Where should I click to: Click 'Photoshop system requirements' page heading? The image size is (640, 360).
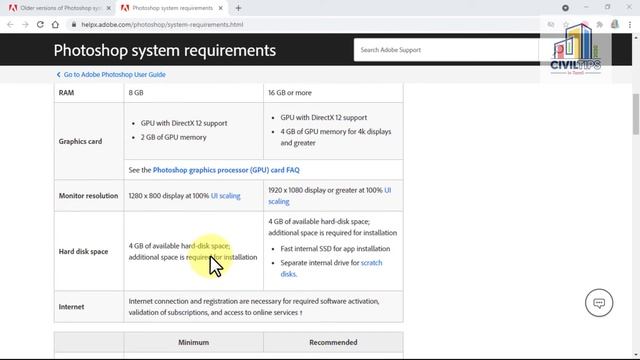tap(164, 50)
